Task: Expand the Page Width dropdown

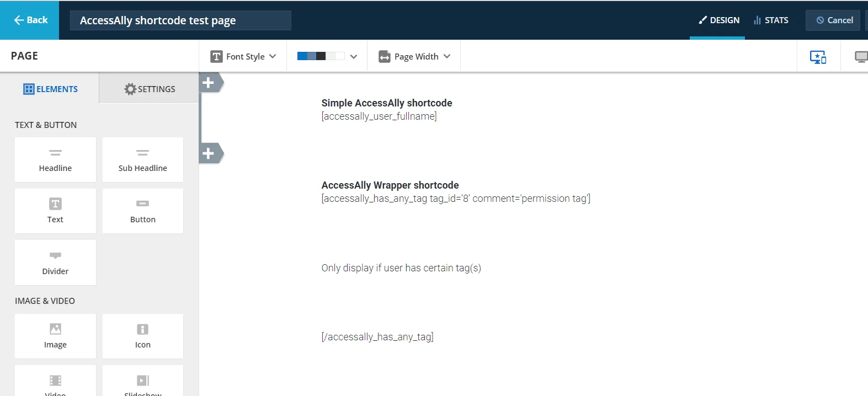Action: point(413,56)
